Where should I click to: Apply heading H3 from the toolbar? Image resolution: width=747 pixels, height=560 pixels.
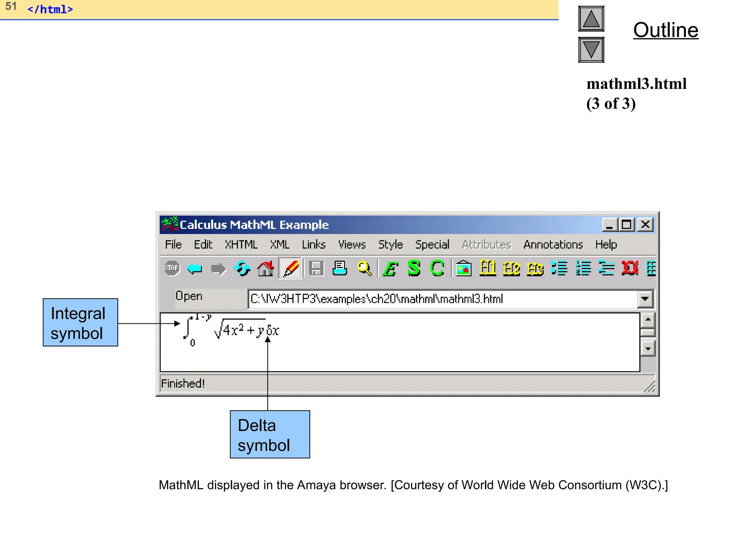[x=535, y=269]
